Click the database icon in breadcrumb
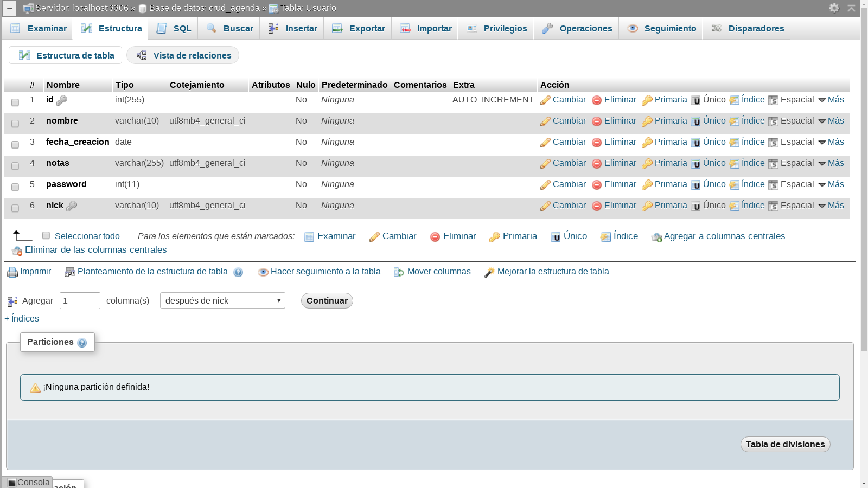 click(x=143, y=8)
